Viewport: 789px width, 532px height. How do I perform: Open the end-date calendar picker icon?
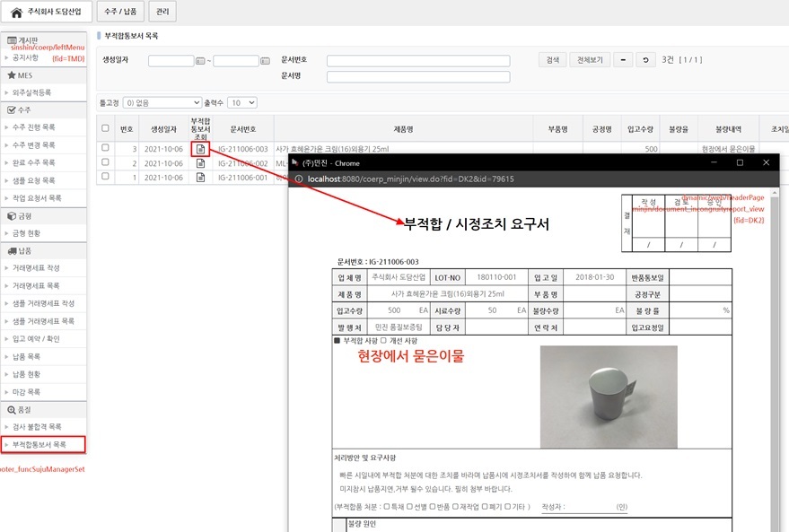[265, 61]
